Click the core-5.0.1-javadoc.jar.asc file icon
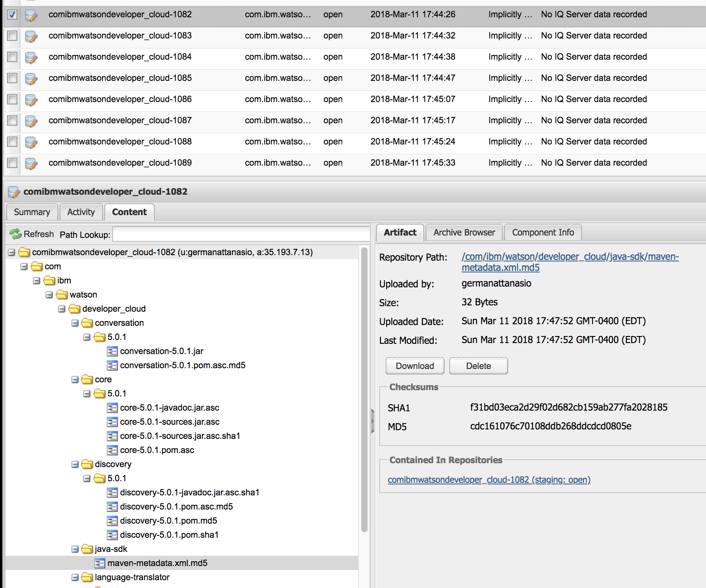Image resolution: width=706 pixels, height=588 pixels. [112, 408]
